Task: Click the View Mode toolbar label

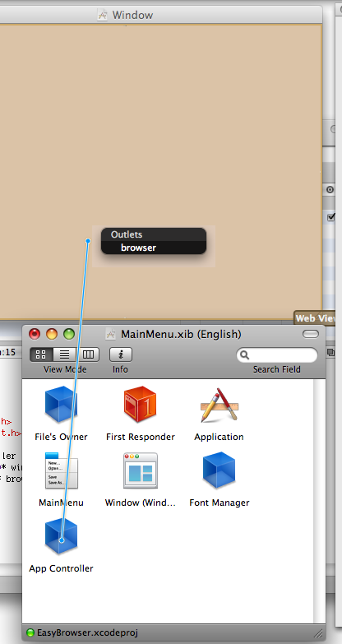Action: point(65,369)
